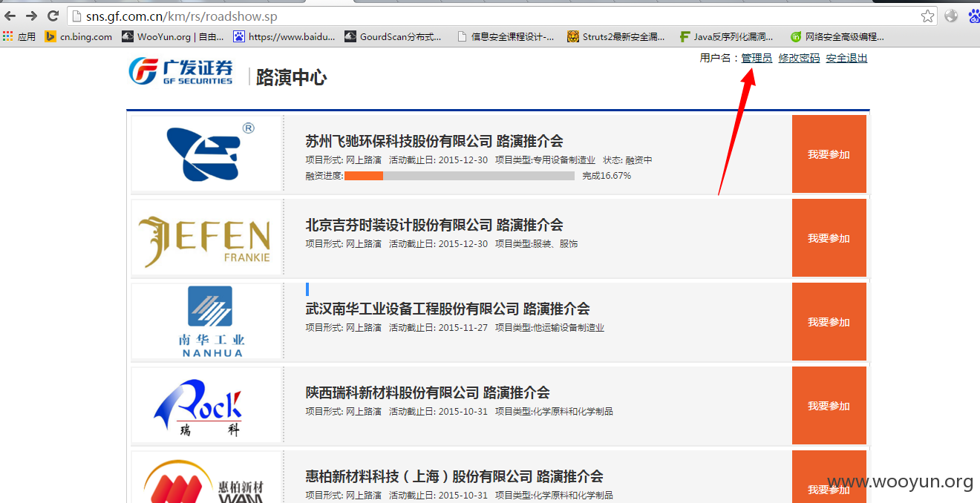Click the 南华工业 NANHUA logo thumbnail
980x503 pixels.
(206, 322)
